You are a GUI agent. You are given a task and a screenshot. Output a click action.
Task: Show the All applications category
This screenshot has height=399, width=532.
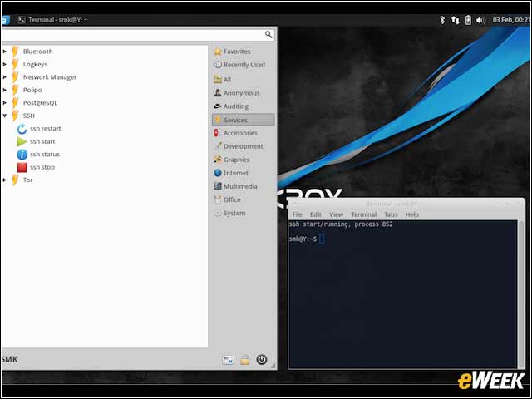pyautogui.click(x=223, y=80)
